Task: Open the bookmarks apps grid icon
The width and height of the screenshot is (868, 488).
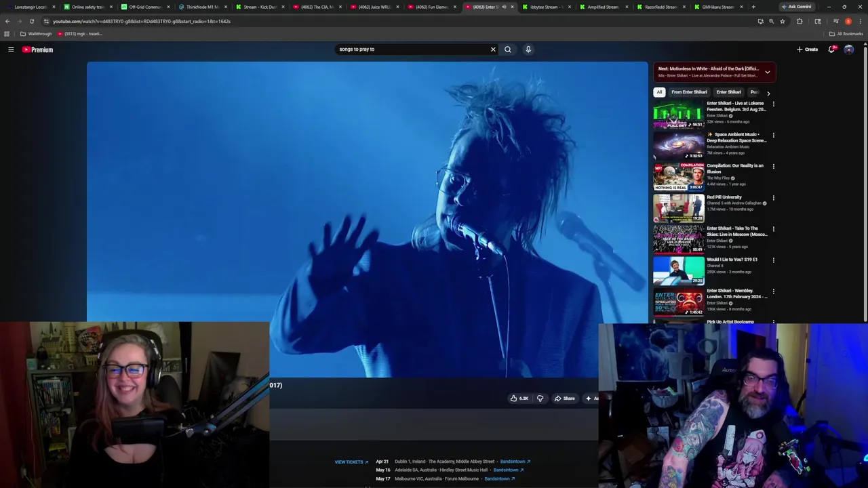Action: click(x=7, y=34)
